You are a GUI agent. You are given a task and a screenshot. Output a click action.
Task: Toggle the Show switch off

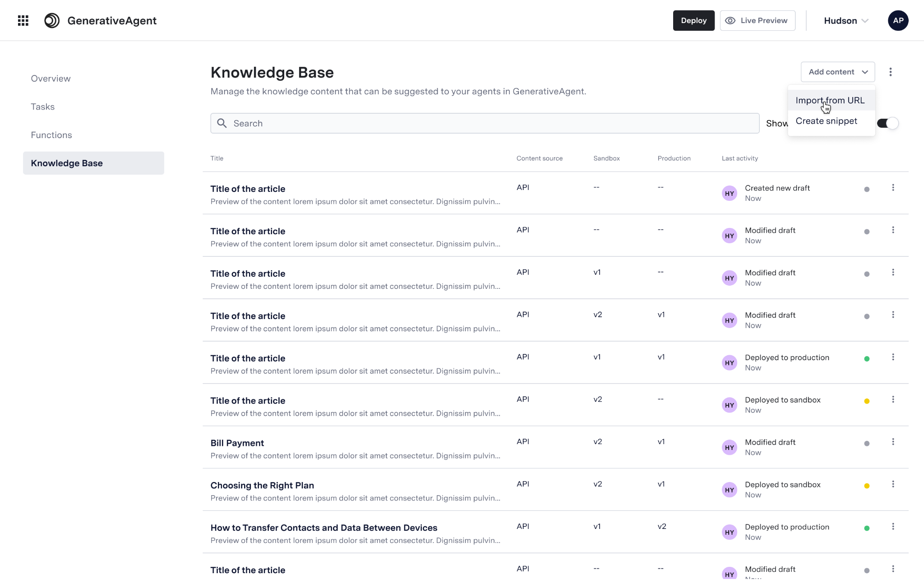point(887,123)
